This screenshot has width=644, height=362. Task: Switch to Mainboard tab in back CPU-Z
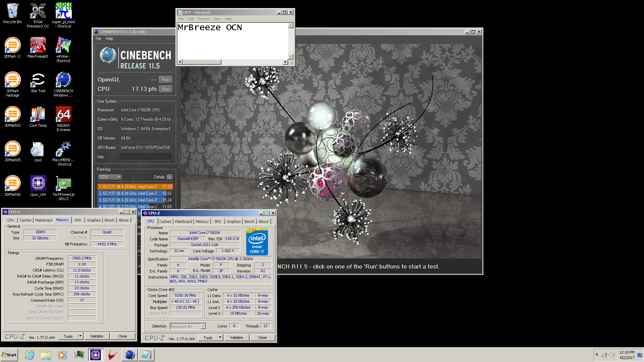[x=44, y=220]
